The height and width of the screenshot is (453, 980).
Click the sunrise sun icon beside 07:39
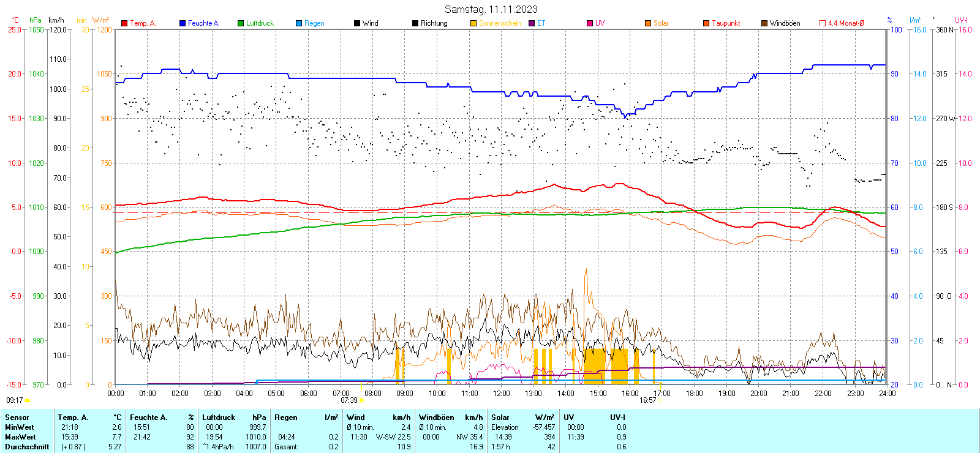click(361, 400)
